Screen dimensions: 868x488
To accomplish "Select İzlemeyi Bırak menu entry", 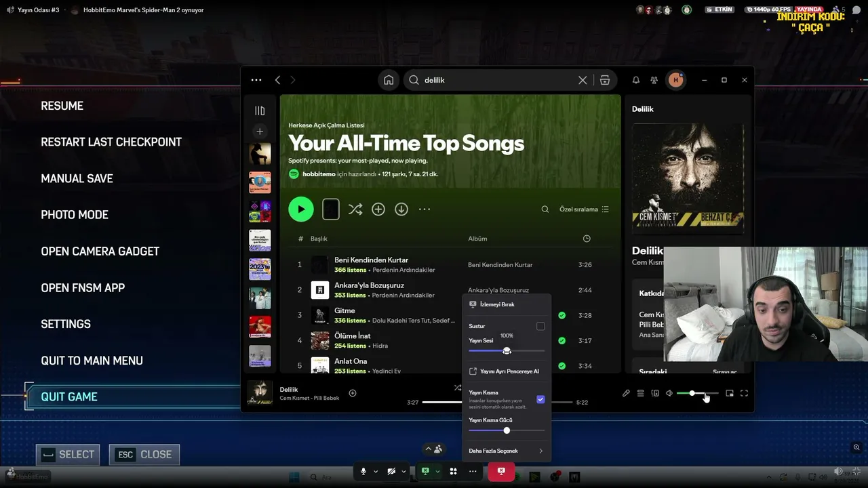I will tap(506, 304).
